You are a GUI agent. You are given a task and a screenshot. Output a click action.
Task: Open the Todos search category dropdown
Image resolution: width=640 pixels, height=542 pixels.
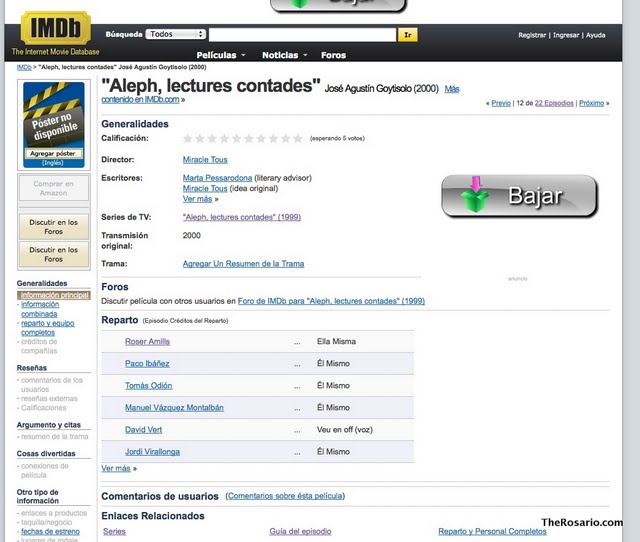click(176, 34)
